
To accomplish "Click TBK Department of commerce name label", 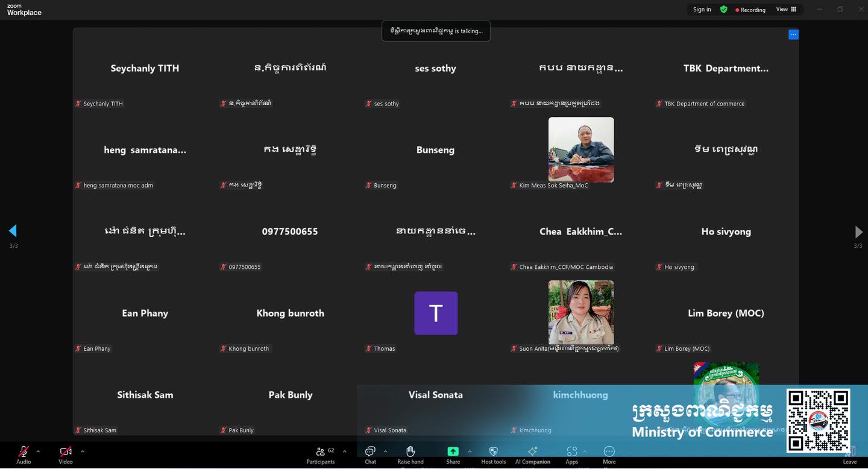I will [x=704, y=104].
